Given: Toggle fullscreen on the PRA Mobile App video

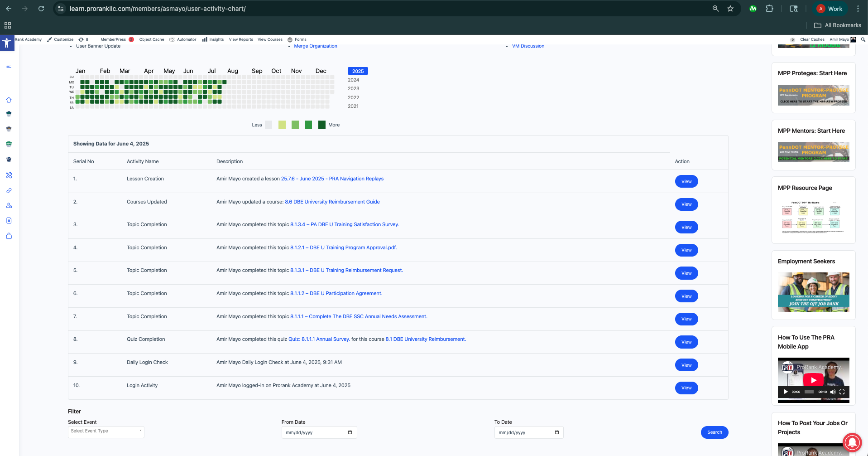Looking at the screenshot, I should (x=842, y=392).
